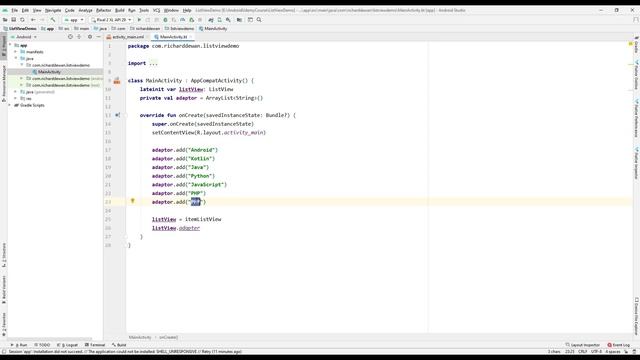
Task: Click the MainActivity editor breadcrumb at bottom
Action: click(x=140, y=337)
